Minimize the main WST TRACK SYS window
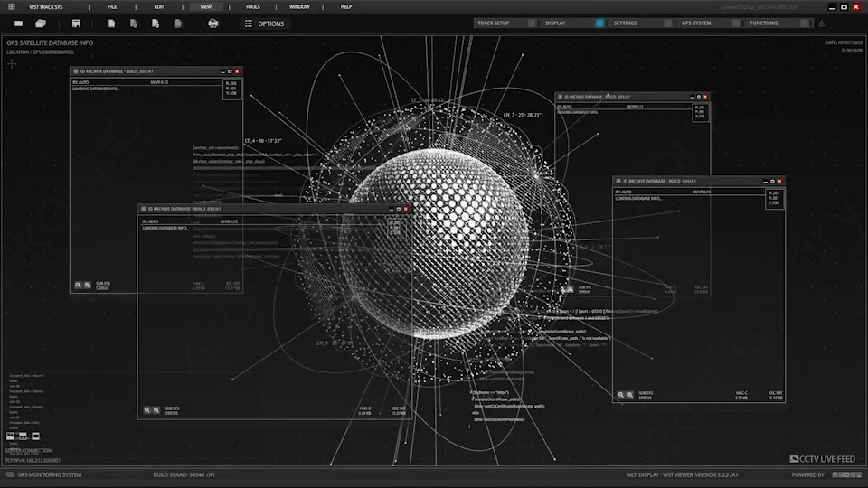 (832, 7)
